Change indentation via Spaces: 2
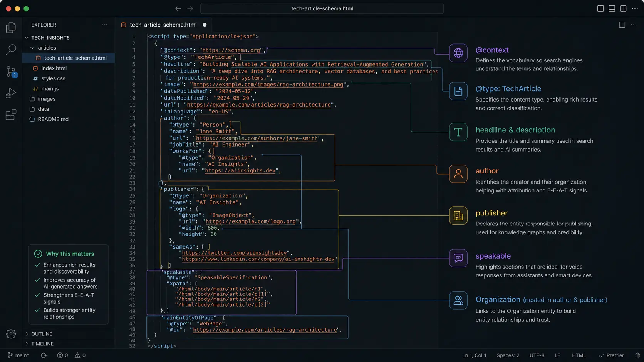644x362 pixels. [x=508, y=355]
